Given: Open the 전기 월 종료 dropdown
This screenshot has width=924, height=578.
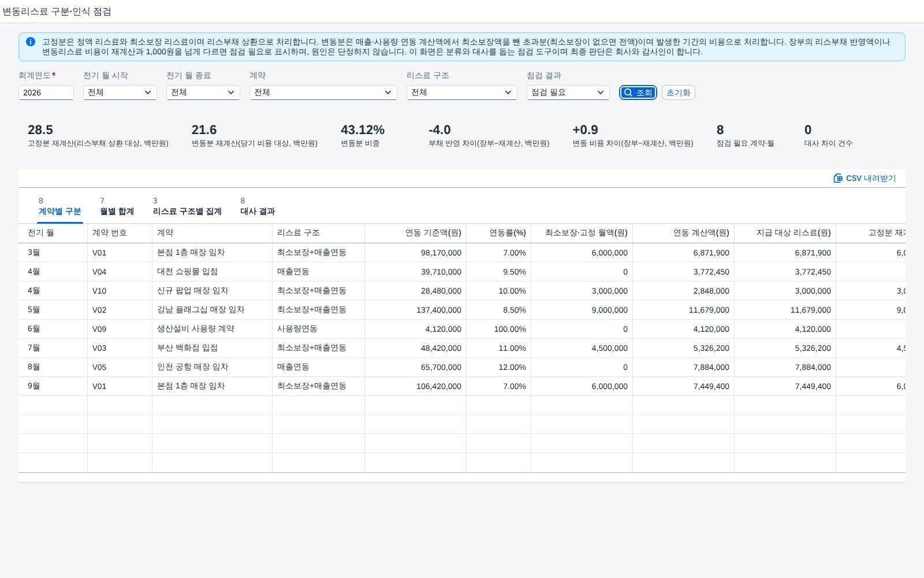Looking at the screenshot, I should click(x=203, y=92).
